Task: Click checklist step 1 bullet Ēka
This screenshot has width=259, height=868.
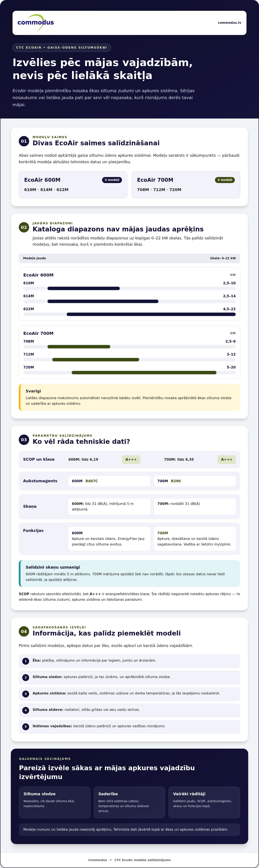Action: (x=129, y=661)
